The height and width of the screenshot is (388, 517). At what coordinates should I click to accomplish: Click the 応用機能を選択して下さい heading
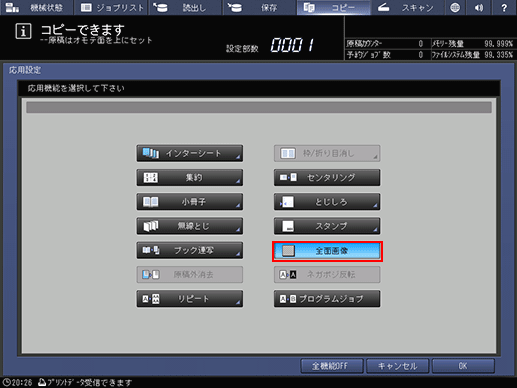tap(76, 88)
